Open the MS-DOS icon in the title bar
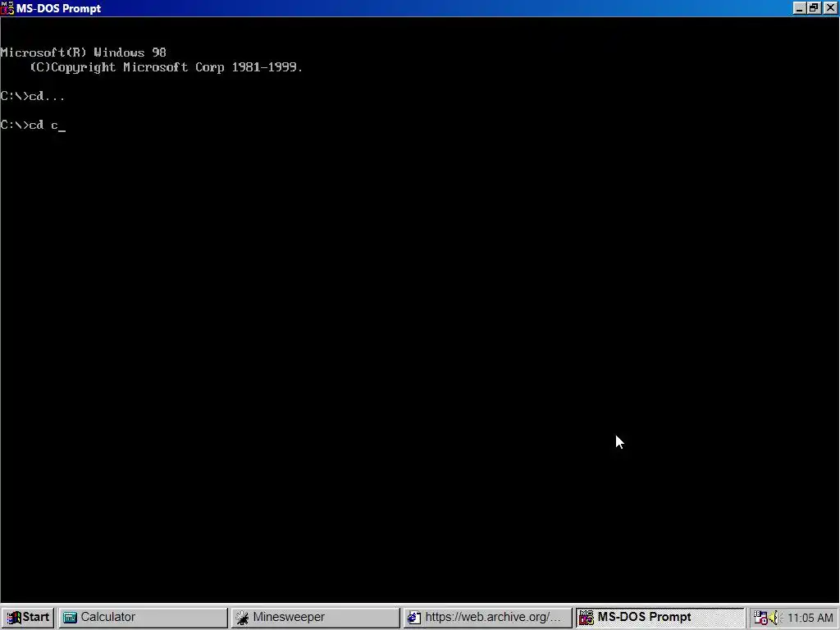Screen dimensions: 840x630 pyautogui.click(x=7, y=8)
